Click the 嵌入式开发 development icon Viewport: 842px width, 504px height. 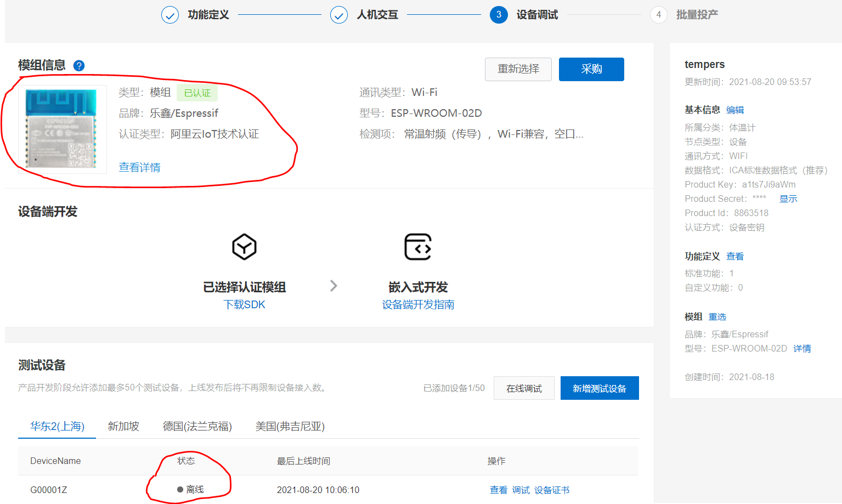419,247
